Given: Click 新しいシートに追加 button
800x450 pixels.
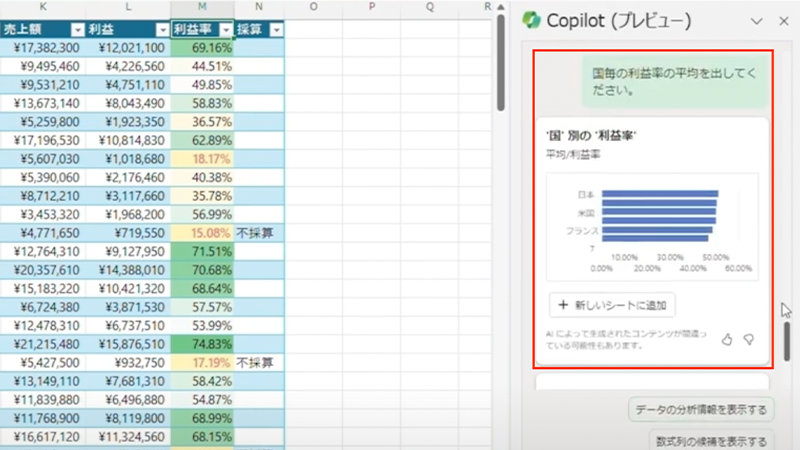Looking at the screenshot, I should pyautogui.click(x=612, y=304).
